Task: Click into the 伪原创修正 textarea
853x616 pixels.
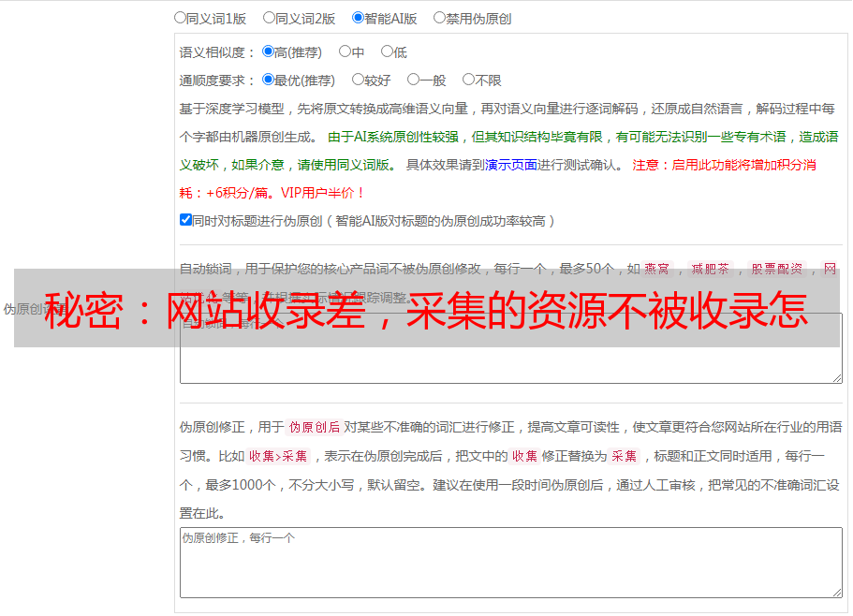Action: 511,563
